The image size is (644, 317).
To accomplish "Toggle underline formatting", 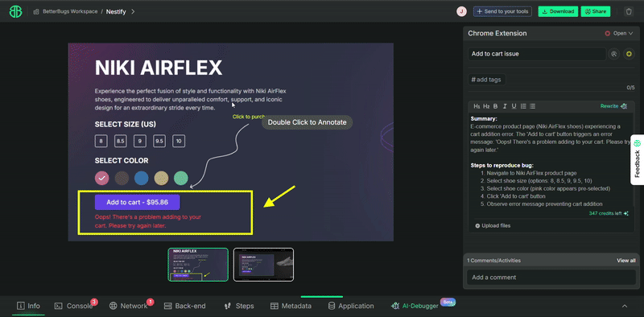I will click(514, 106).
